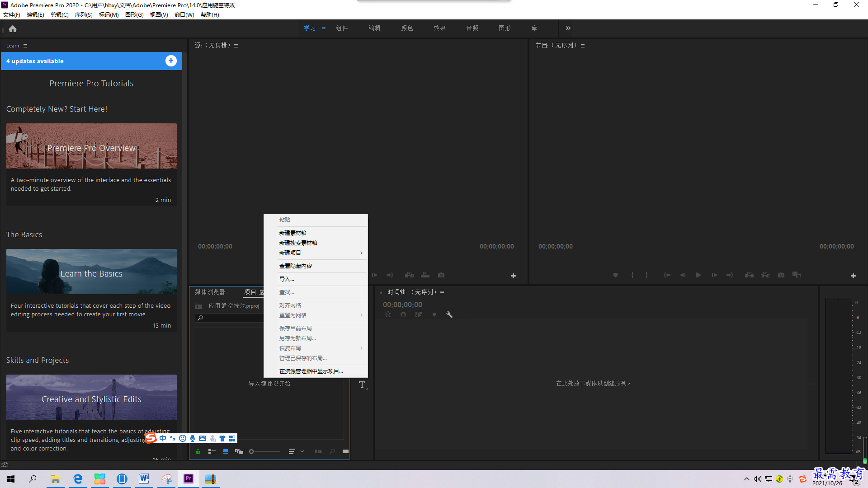The width and height of the screenshot is (868, 488).
Task: Step forward one frame in Program monitor
Action: (714, 275)
